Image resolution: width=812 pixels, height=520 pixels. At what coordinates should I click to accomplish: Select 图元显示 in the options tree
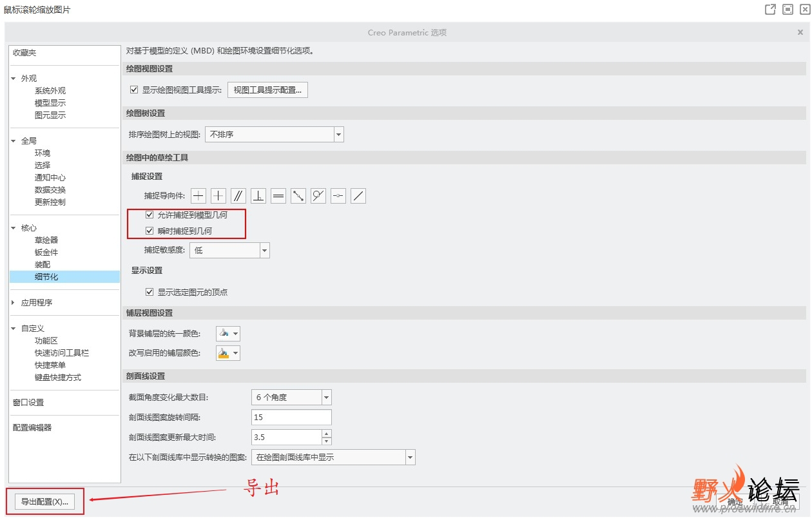[50, 115]
